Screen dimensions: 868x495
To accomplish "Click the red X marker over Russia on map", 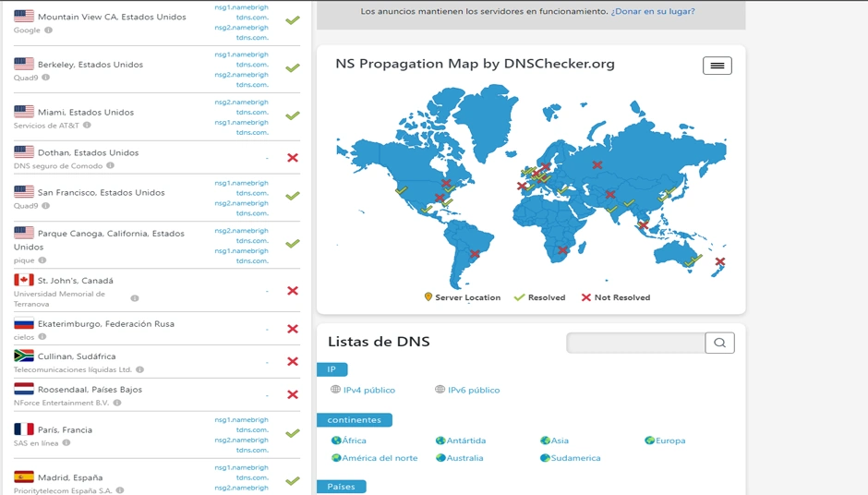I will click(597, 165).
